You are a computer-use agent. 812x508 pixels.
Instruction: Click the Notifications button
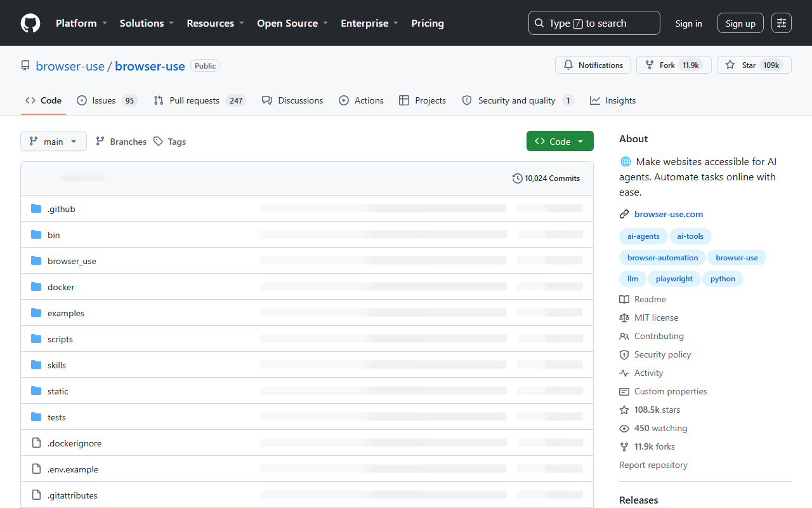[x=593, y=65]
